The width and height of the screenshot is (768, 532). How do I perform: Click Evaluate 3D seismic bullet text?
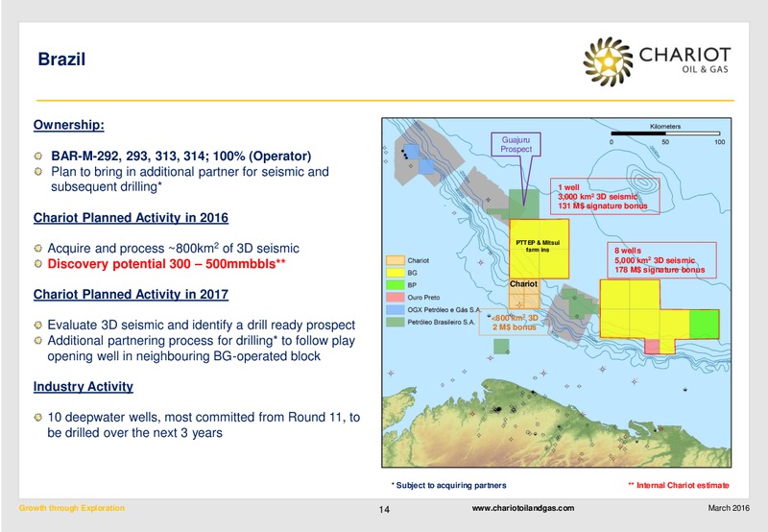[x=202, y=326]
